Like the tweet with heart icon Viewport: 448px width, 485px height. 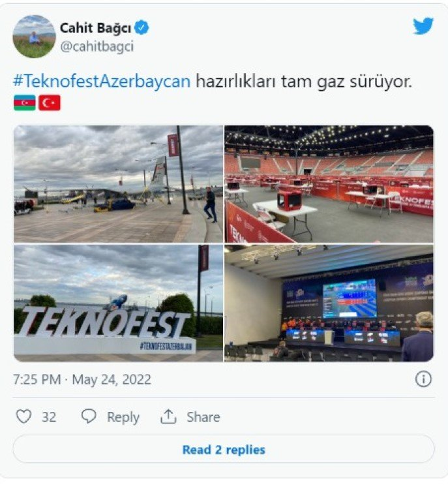(x=23, y=416)
